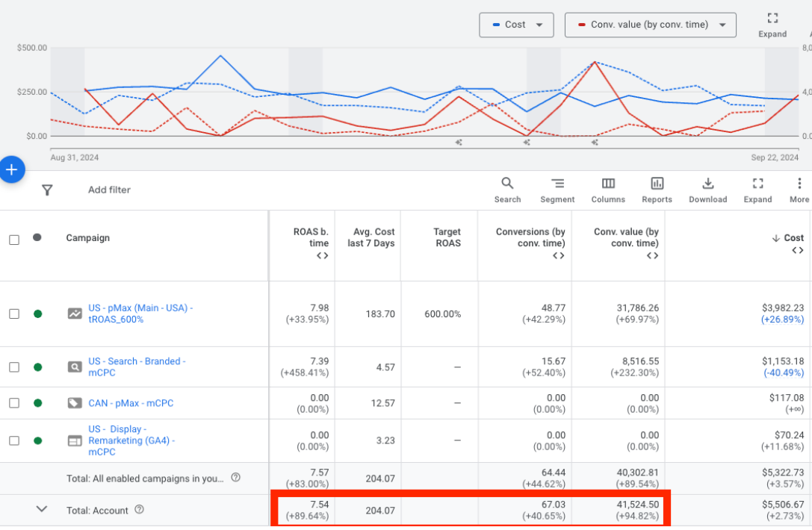Open the More options three-dot icon
The height and width of the screenshot is (530, 812).
point(799,184)
